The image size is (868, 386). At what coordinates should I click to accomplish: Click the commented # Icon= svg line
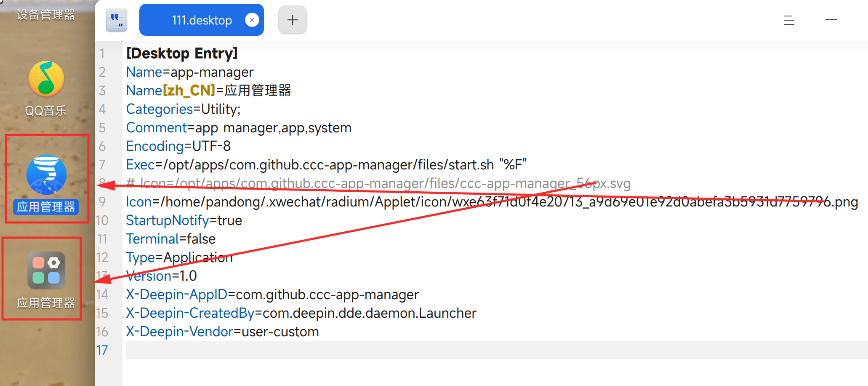(x=378, y=183)
